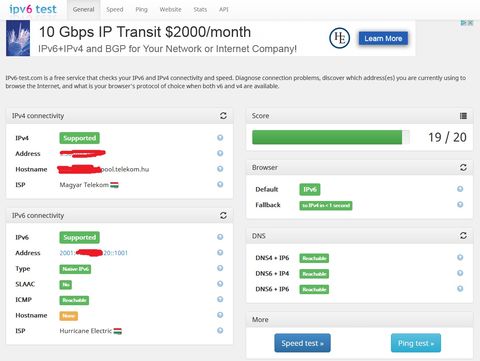Click the ICMP Reachable badge
The height and width of the screenshot is (361, 480).
74,300
